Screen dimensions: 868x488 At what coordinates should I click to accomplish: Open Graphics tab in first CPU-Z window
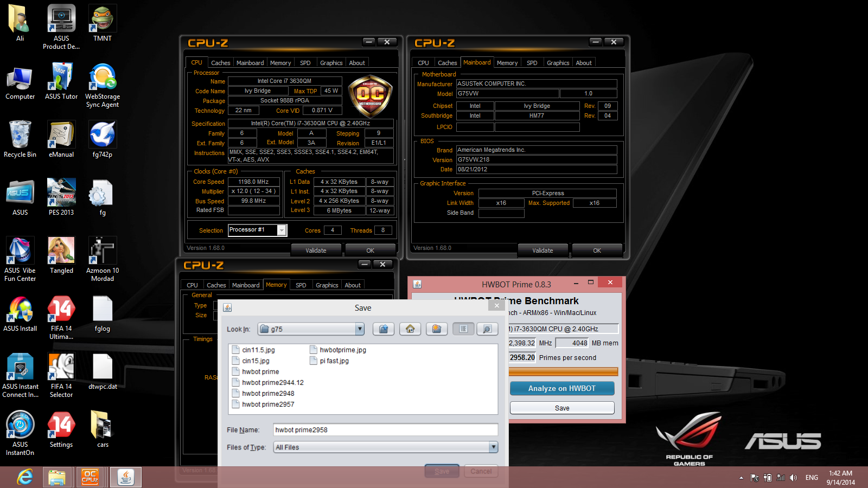point(331,63)
